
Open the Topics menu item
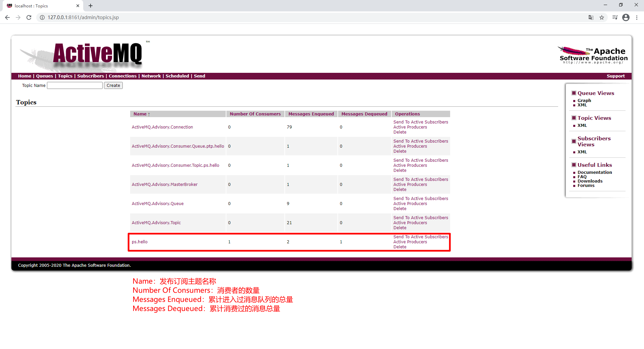pyautogui.click(x=65, y=76)
